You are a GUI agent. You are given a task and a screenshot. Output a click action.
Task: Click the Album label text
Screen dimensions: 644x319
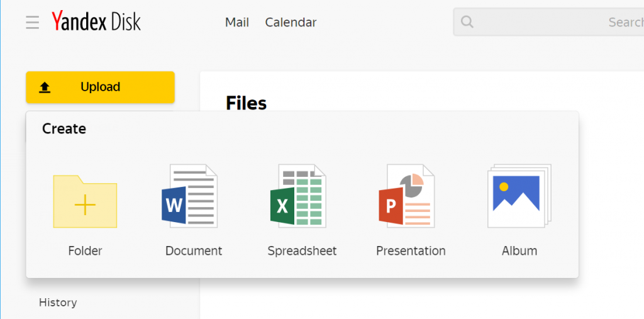(519, 251)
